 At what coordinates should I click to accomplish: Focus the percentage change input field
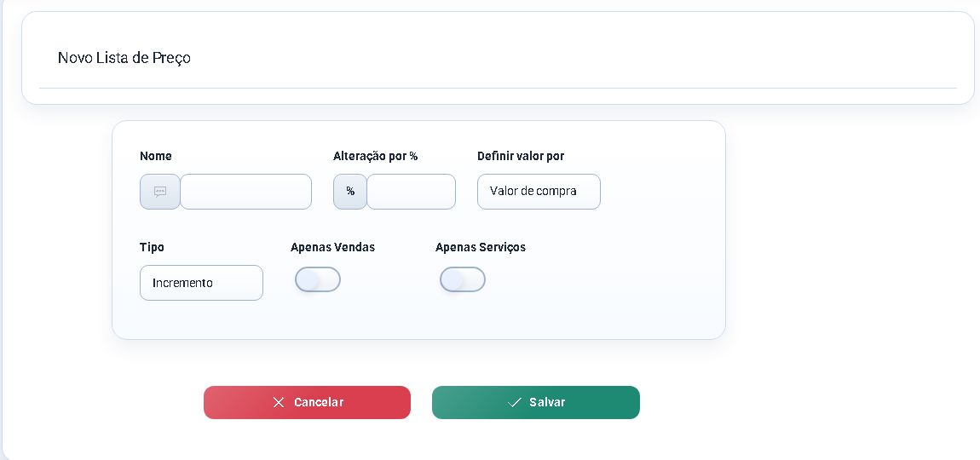[411, 192]
